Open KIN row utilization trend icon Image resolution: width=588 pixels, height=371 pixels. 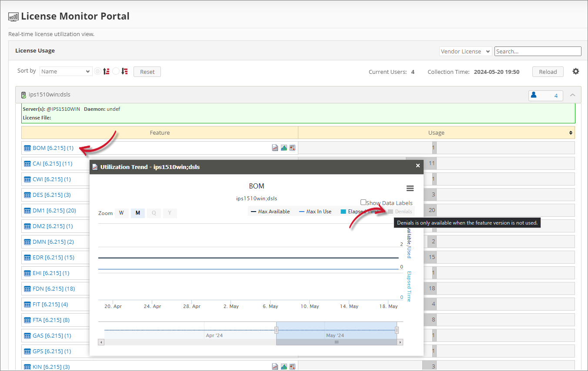[275, 367]
